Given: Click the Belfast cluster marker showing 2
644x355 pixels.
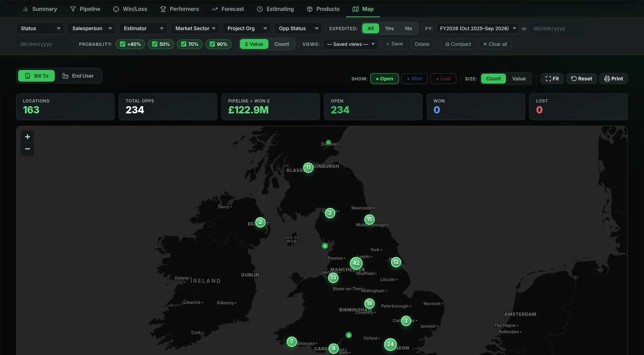Looking at the screenshot, I should [260, 222].
